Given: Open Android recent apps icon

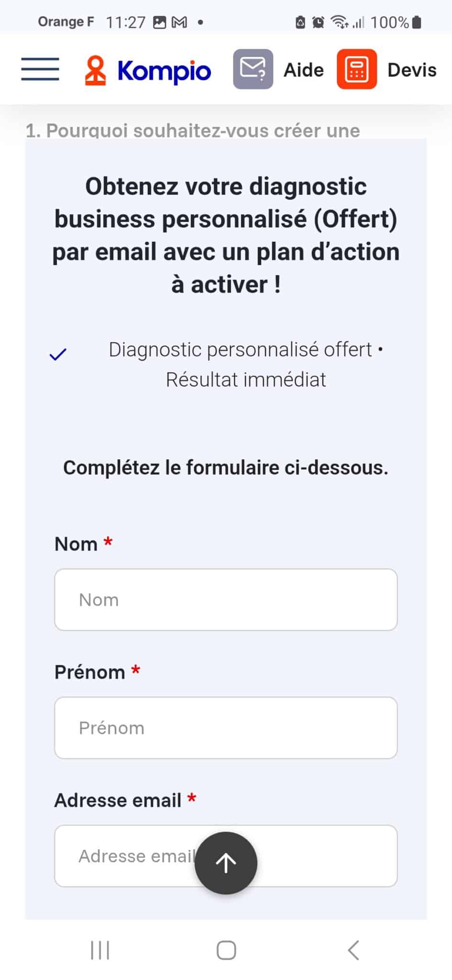Looking at the screenshot, I should coord(100,950).
